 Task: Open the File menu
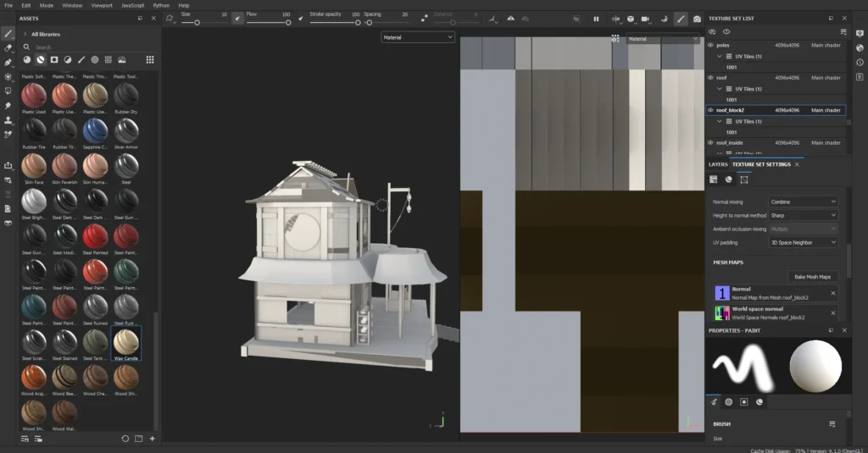8,6
